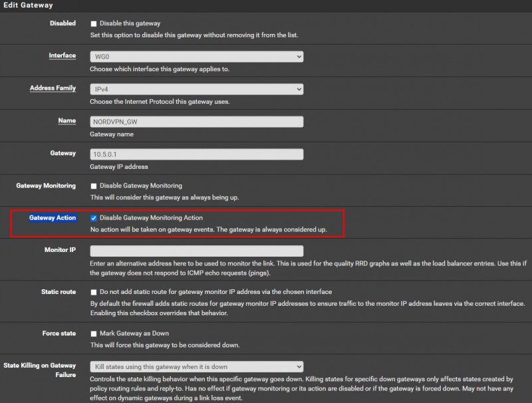Image resolution: width=532 pixels, height=403 pixels.
Task: Expand the Address Family IPv4 dropdown
Action: tap(196, 88)
